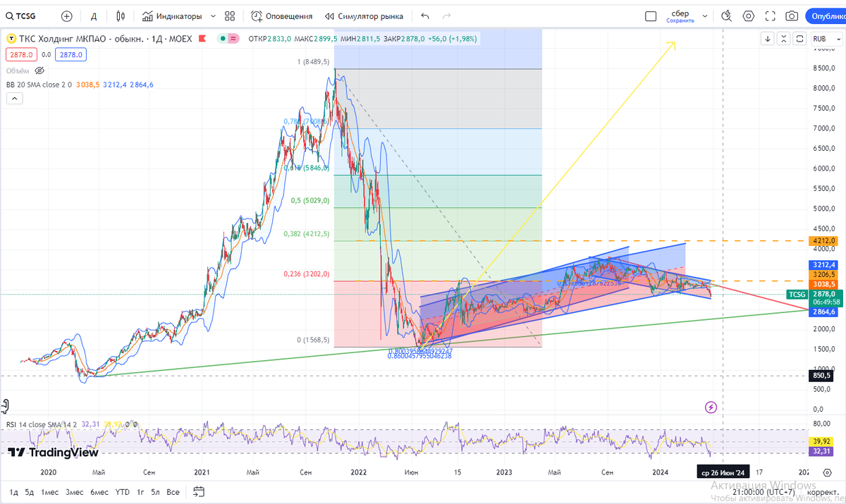Open quick search lightning magnifier icon
The width and height of the screenshot is (846, 504).
click(x=727, y=16)
